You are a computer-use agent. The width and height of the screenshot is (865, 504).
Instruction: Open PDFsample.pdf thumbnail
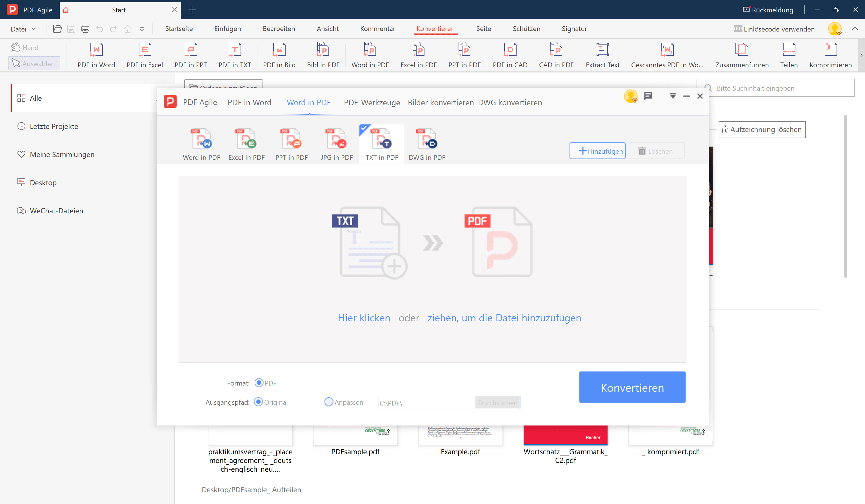coord(355,435)
